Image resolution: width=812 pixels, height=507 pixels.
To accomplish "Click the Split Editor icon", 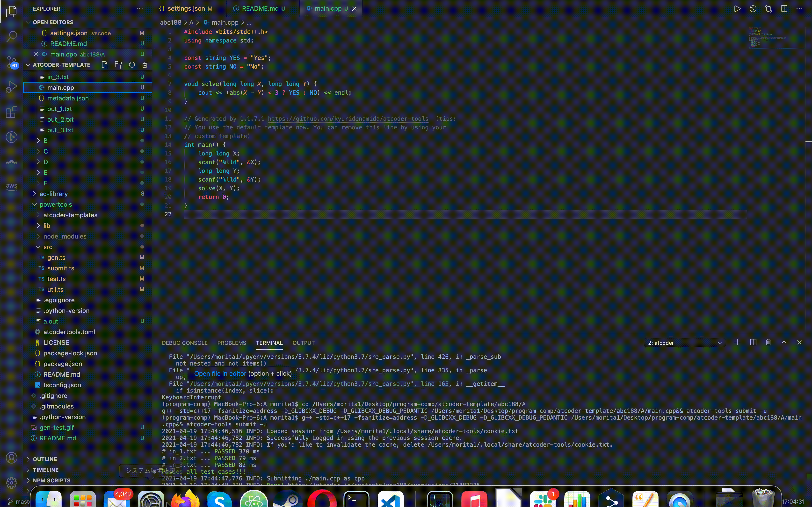I will (x=784, y=9).
